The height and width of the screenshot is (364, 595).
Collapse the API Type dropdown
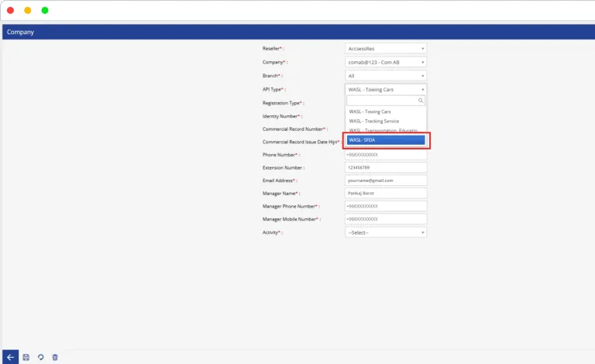[x=385, y=90]
